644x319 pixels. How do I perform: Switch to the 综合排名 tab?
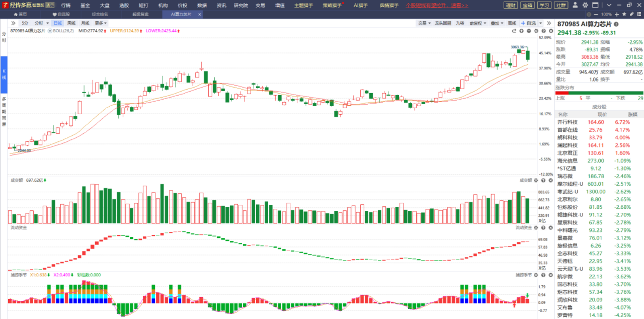click(100, 14)
